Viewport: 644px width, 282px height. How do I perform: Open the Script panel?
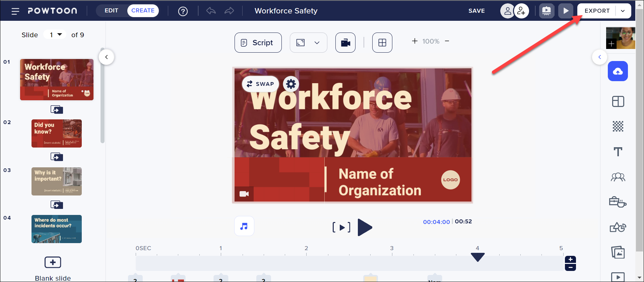pyautogui.click(x=258, y=43)
